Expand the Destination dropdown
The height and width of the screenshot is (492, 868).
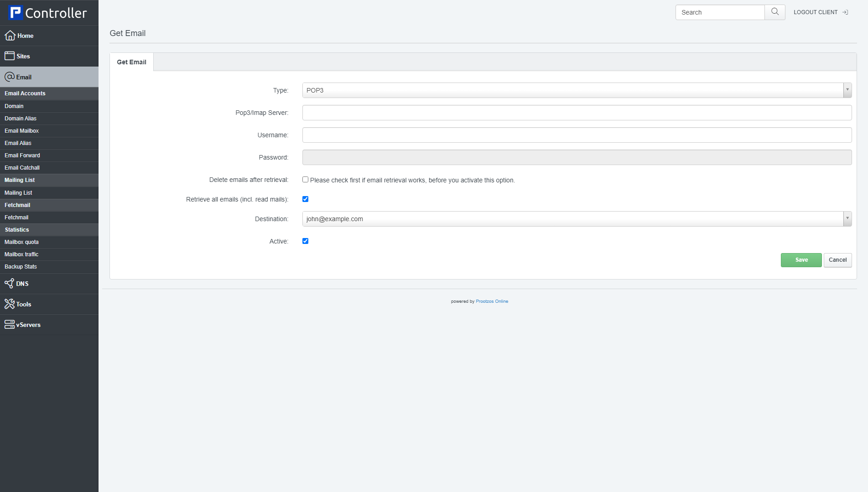847,218
